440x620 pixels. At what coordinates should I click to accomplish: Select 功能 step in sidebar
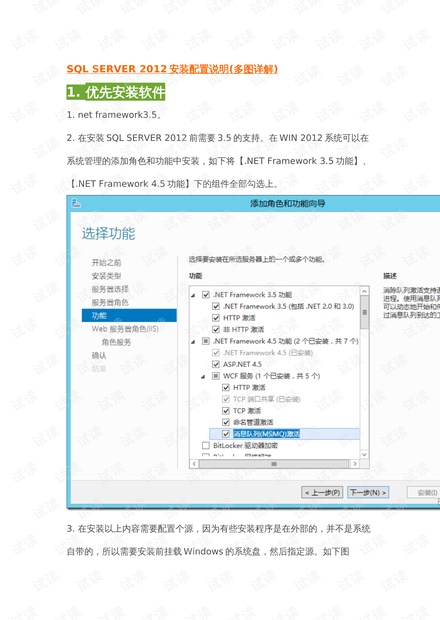(129, 316)
